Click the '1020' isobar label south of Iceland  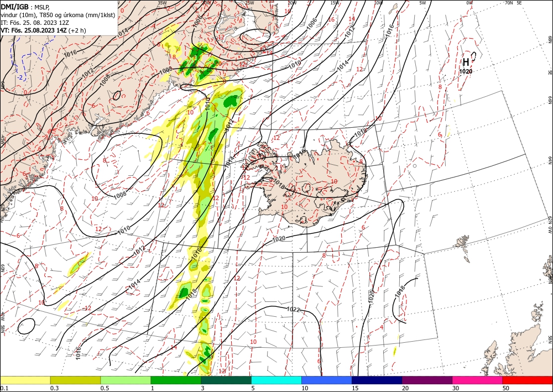pyautogui.click(x=279, y=239)
